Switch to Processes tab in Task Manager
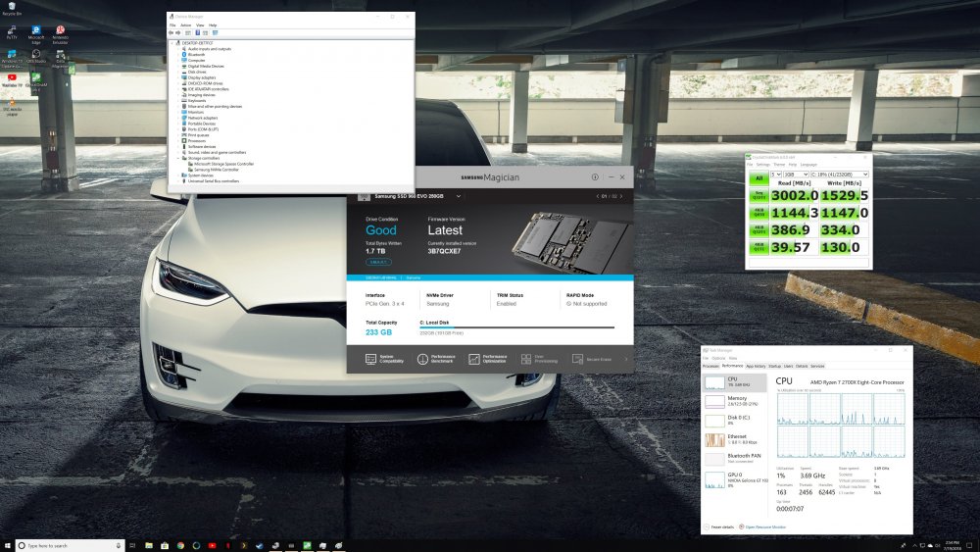Screen dimensions: 980x552 (x=710, y=366)
